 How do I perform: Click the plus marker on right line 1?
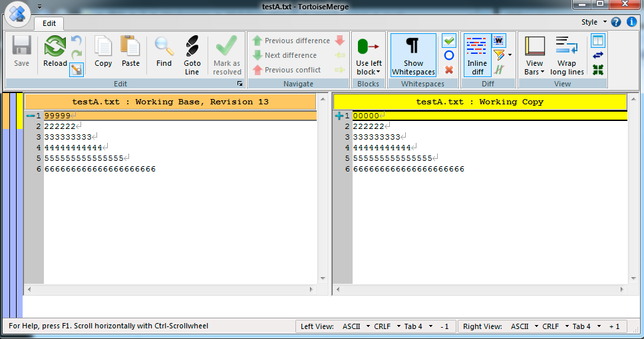(339, 116)
